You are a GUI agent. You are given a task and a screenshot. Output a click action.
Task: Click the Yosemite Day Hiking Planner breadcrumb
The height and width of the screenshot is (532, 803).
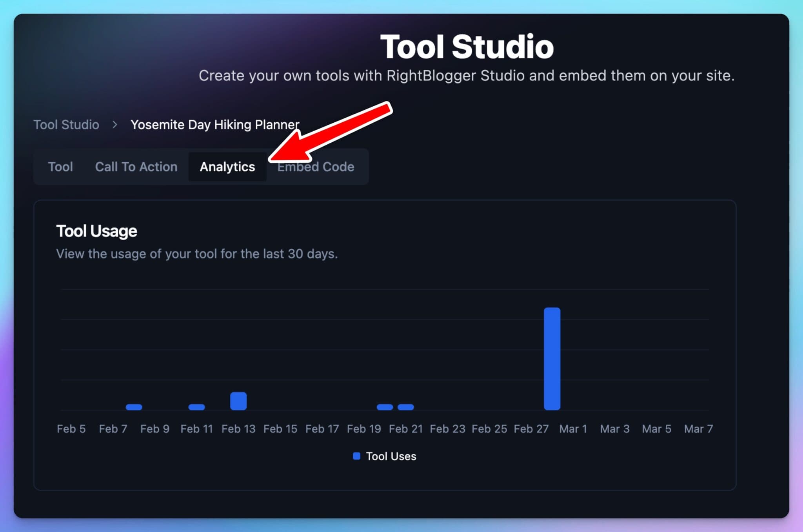[x=215, y=124]
